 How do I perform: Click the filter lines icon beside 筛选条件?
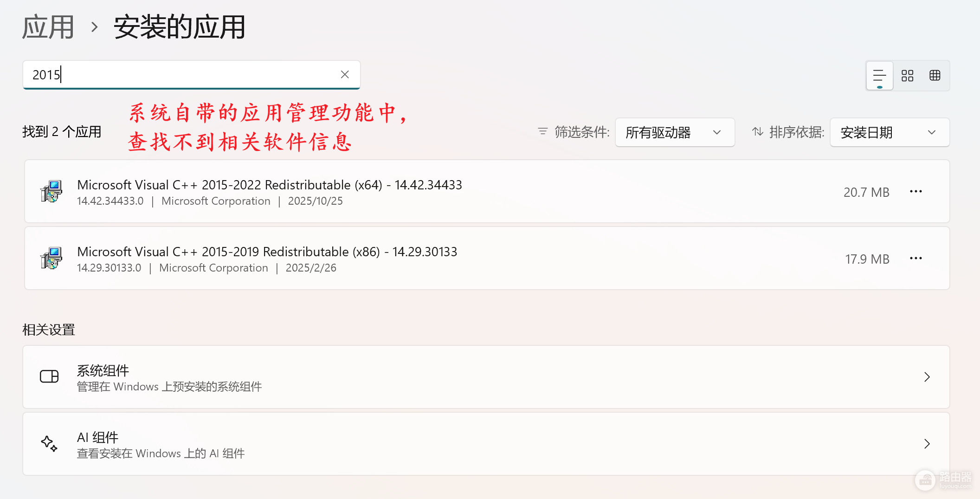click(x=543, y=132)
